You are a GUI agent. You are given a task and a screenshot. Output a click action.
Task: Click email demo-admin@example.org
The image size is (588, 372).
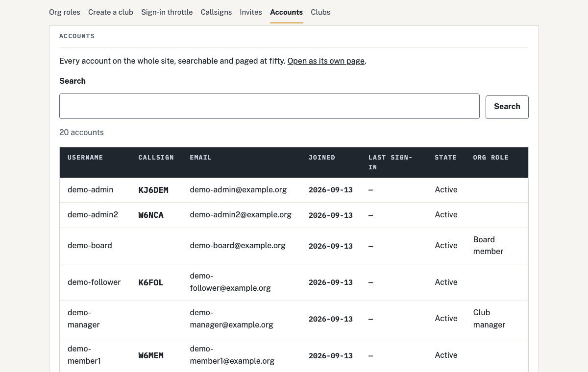point(239,190)
